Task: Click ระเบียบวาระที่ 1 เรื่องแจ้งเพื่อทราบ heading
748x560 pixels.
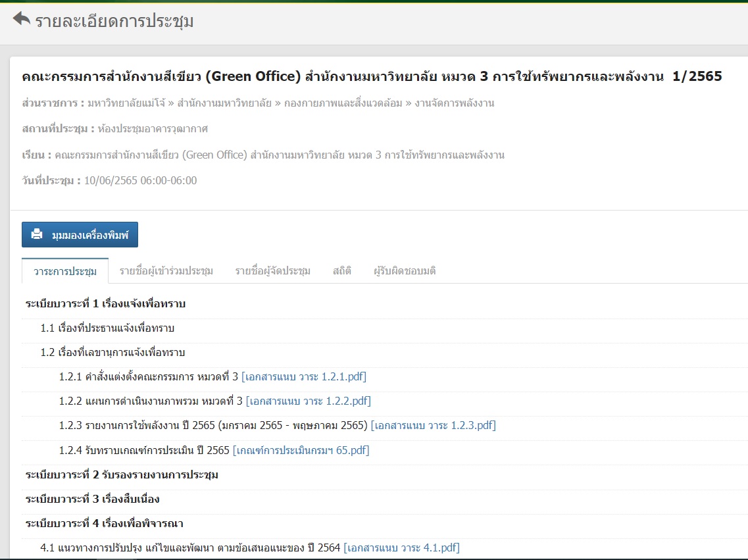Action: (x=105, y=304)
